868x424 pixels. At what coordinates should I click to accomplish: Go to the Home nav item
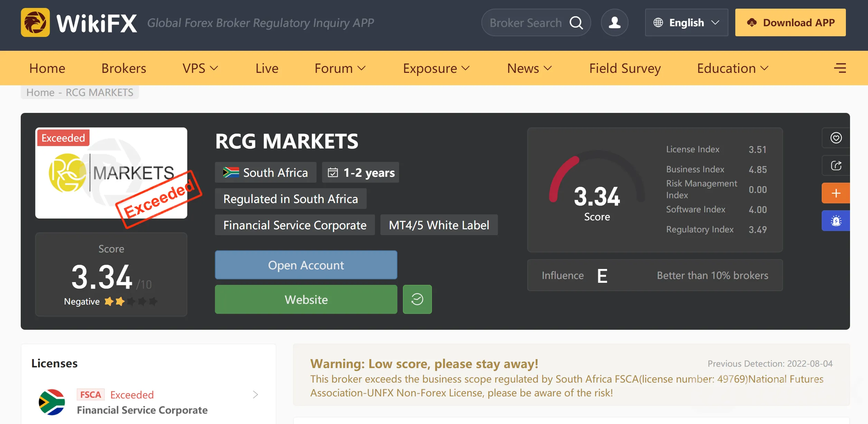pos(47,68)
